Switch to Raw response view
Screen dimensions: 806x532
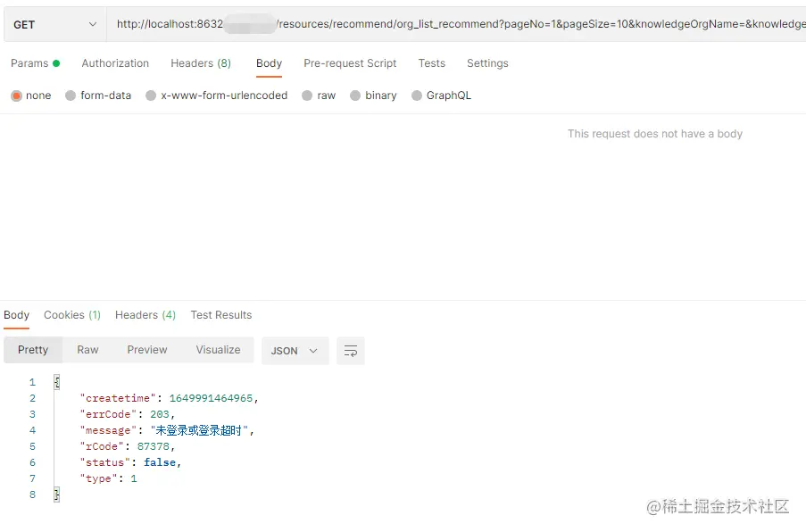point(87,350)
